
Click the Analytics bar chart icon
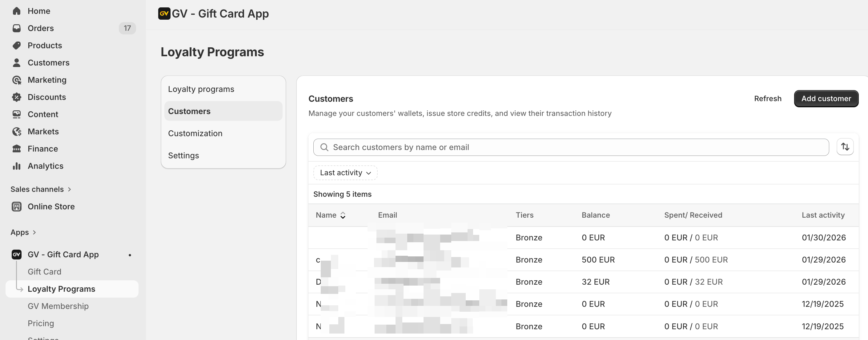[17, 166]
